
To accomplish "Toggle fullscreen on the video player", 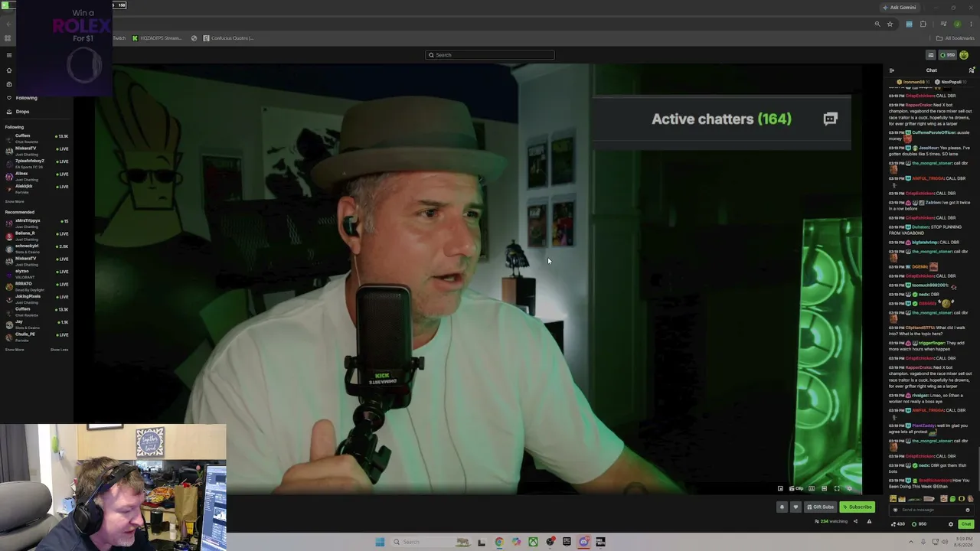I will (837, 488).
